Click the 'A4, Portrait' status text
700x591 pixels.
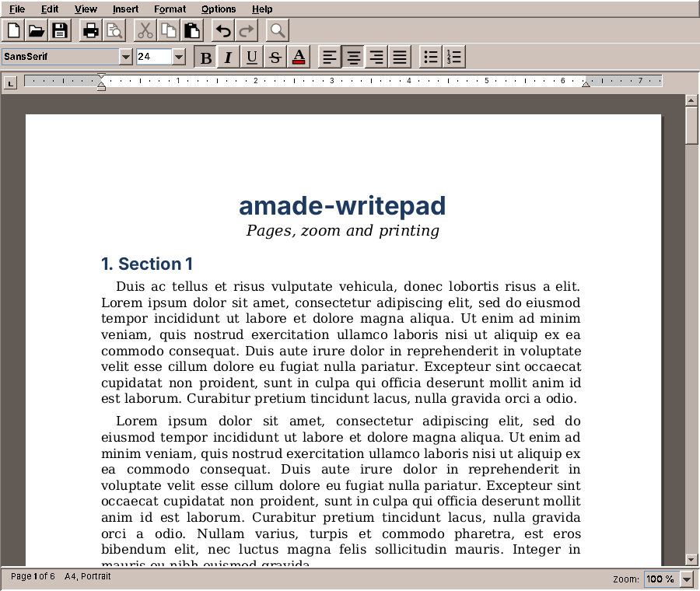[87, 576]
